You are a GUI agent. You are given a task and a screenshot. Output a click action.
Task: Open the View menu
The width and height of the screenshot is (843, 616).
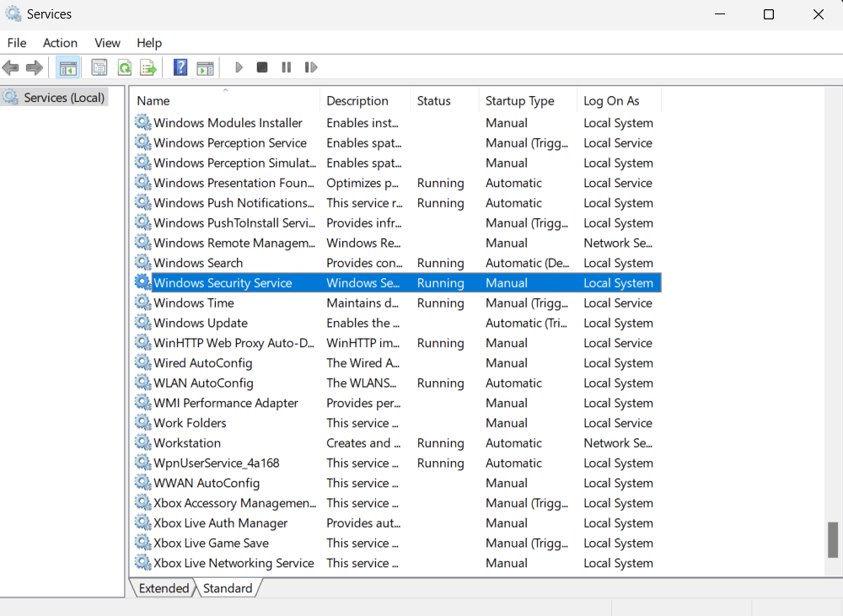(107, 43)
